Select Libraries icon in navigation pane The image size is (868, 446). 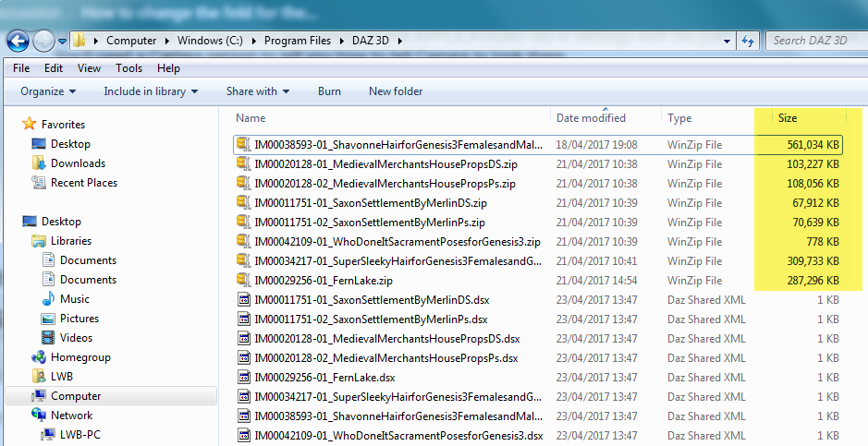pyautogui.click(x=39, y=241)
